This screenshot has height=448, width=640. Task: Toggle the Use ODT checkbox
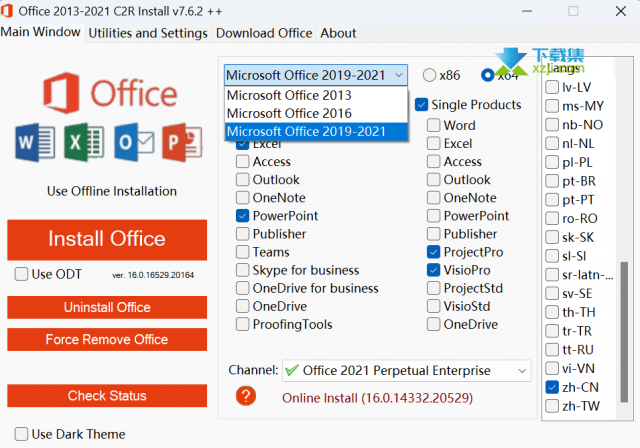point(22,274)
